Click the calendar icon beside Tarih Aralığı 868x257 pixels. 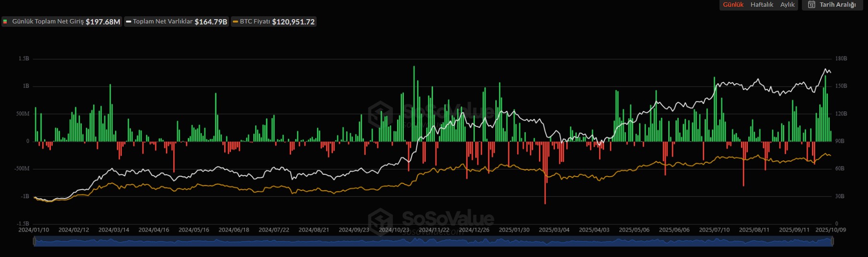click(811, 5)
